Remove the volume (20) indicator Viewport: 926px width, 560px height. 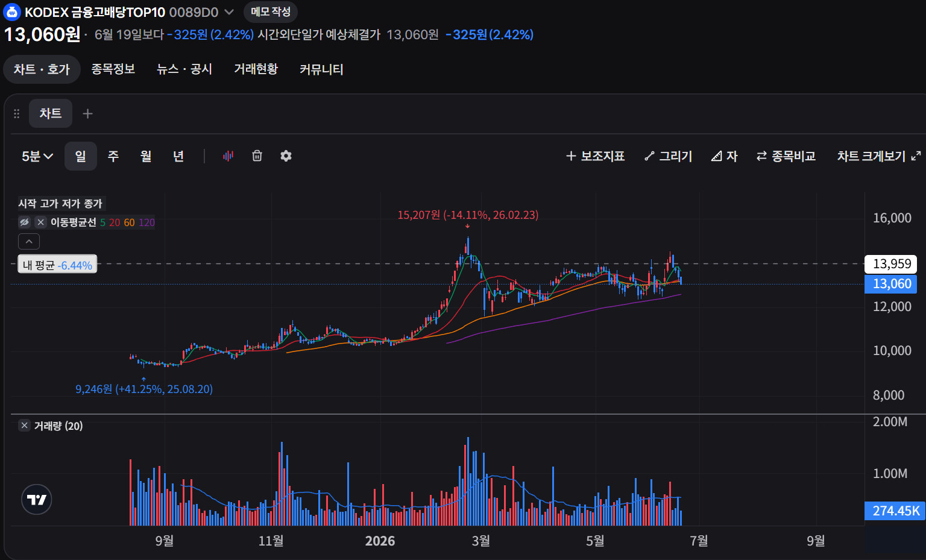(x=24, y=426)
